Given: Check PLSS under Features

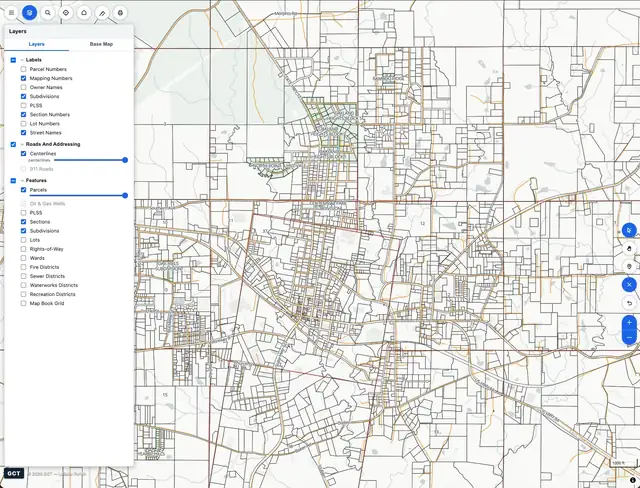Looking at the screenshot, I should pos(23,213).
